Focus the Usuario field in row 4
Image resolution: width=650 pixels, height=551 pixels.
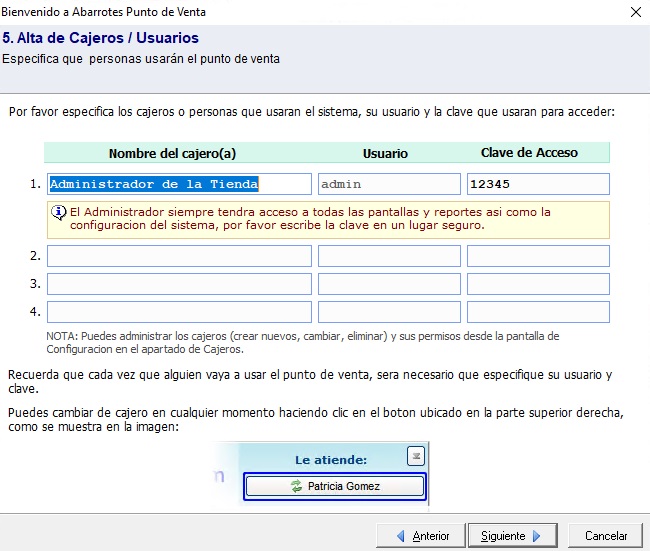coord(389,312)
